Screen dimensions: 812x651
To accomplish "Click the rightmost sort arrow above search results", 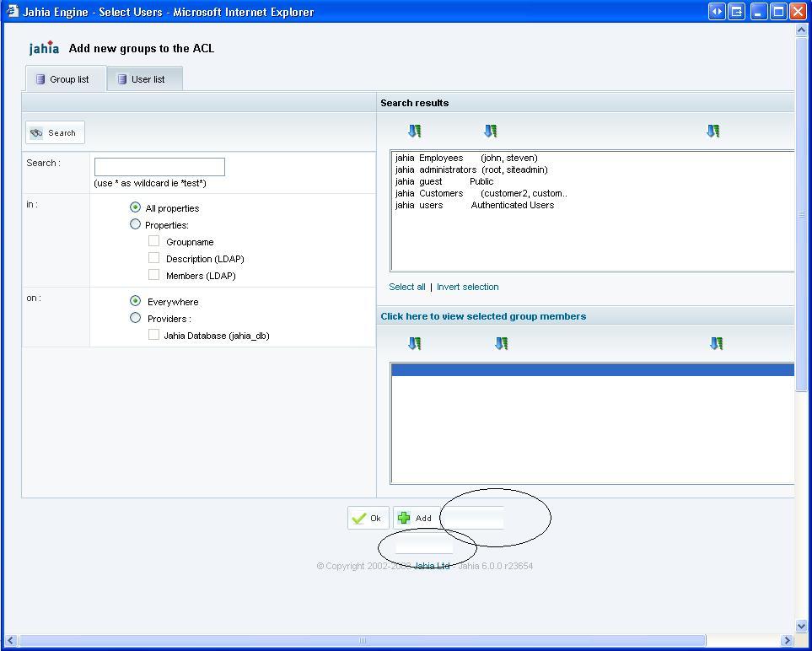I will [713, 131].
